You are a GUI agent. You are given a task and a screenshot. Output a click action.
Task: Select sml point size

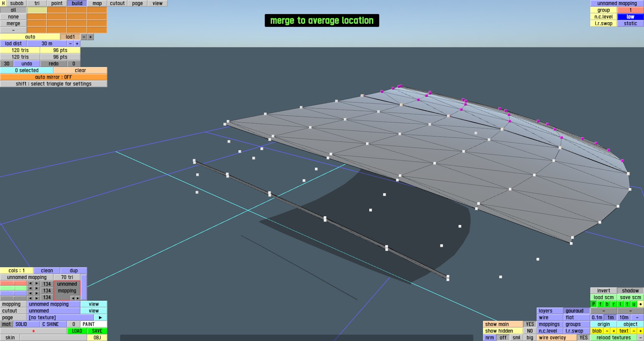click(517, 338)
